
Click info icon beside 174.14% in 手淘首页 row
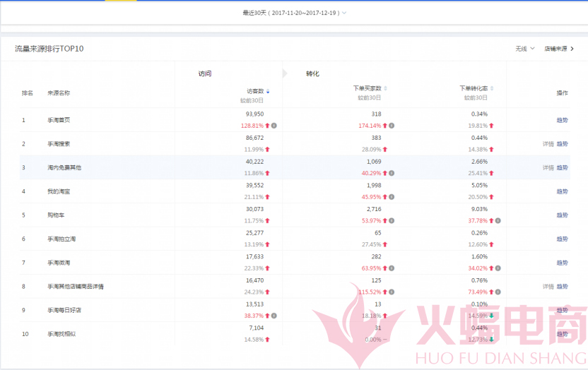coord(392,126)
